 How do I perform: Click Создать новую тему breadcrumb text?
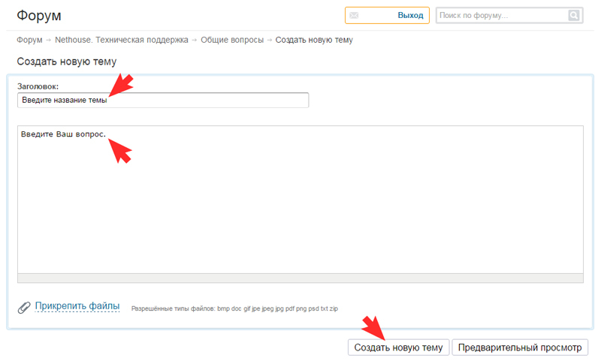314,40
